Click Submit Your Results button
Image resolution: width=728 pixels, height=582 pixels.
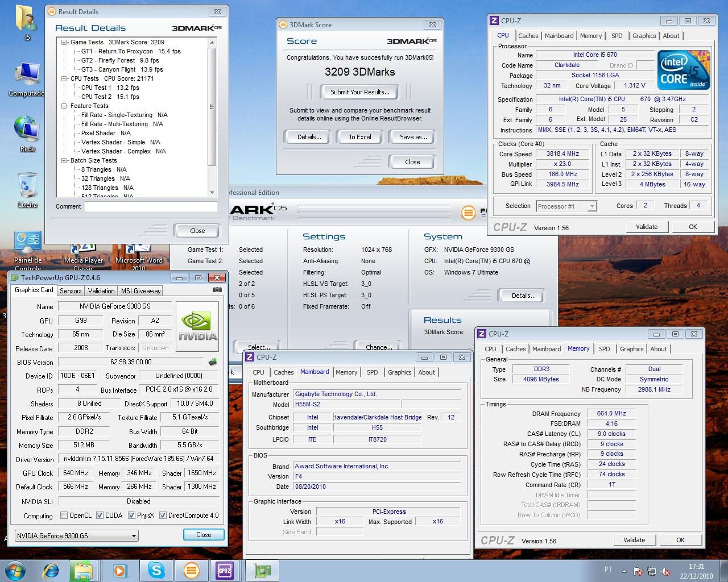[x=360, y=92]
